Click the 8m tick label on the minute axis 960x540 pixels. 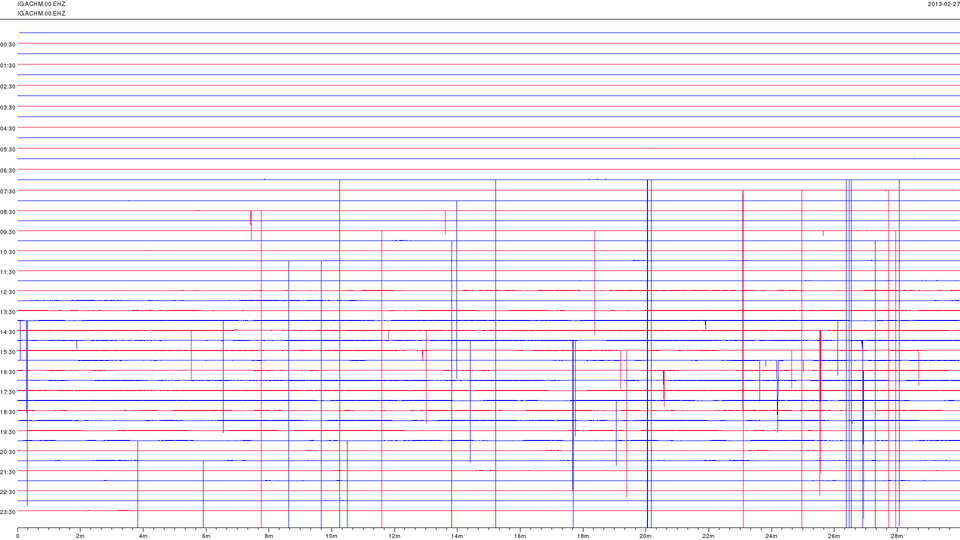point(269,536)
